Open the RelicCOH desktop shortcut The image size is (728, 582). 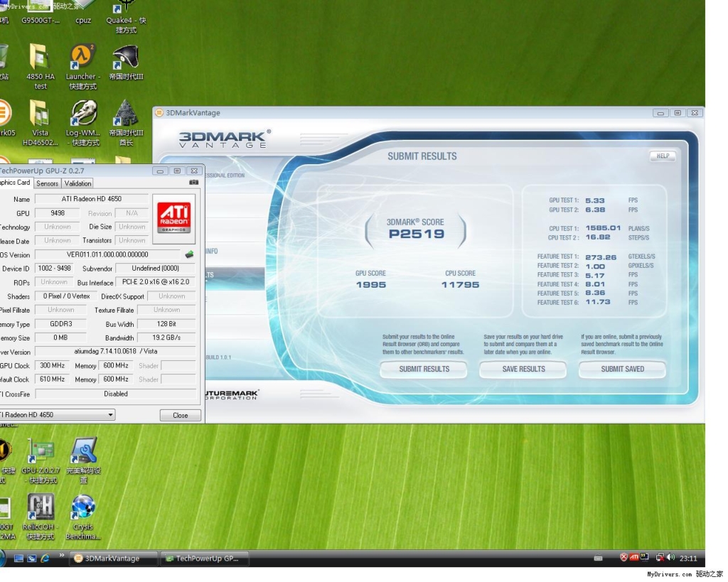pos(41,517)
